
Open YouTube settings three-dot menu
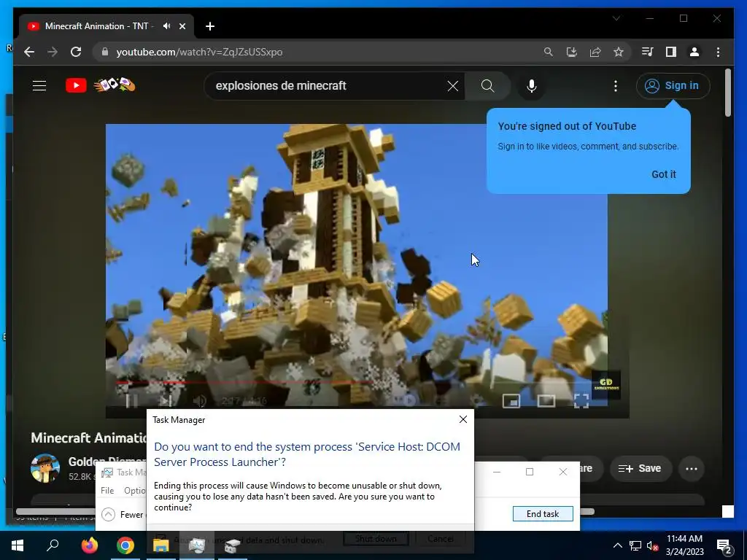click(616, 86)
